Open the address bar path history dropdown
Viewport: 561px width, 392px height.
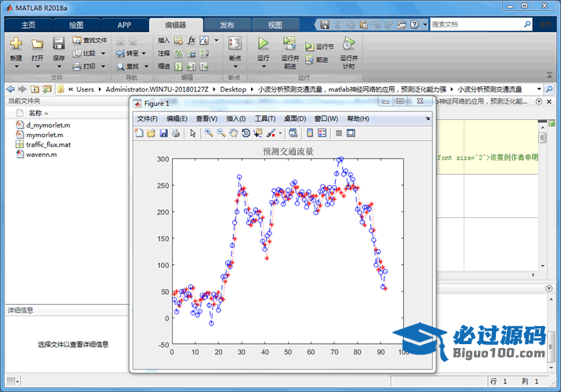coord(539,89)
